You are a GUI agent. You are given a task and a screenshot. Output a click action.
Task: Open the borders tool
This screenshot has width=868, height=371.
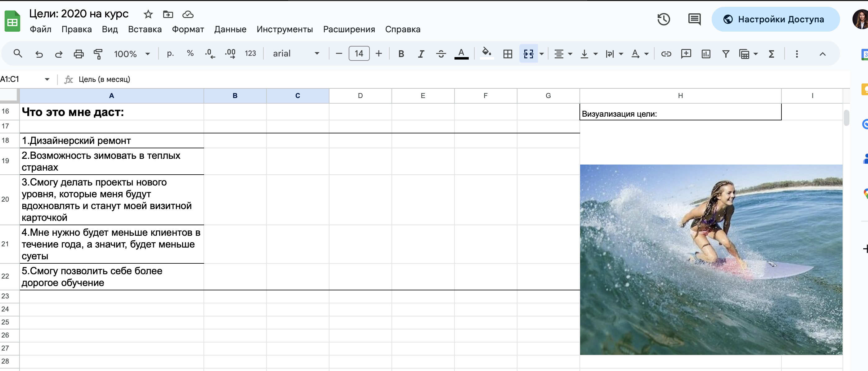[508, 54]
